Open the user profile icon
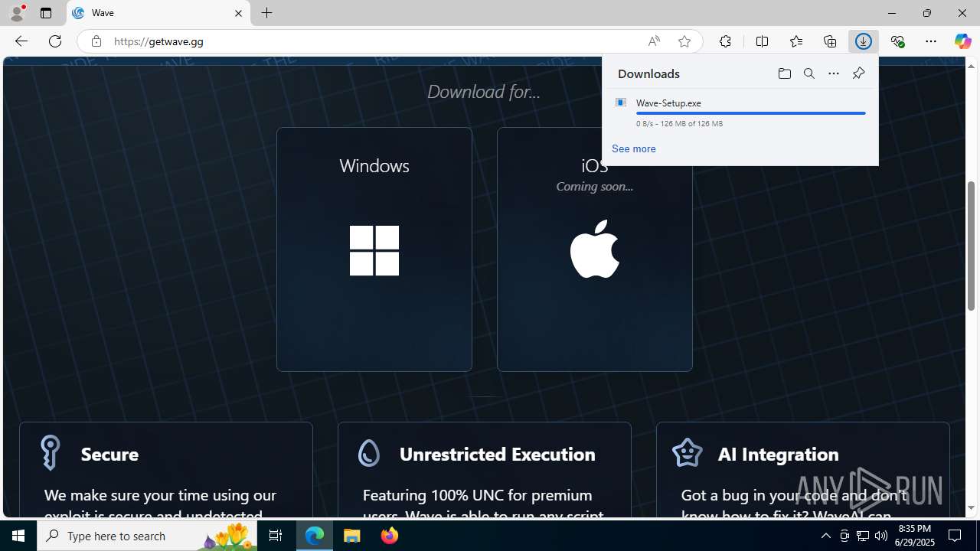Screen dimensions: 980x551 [x=17, y=13]
